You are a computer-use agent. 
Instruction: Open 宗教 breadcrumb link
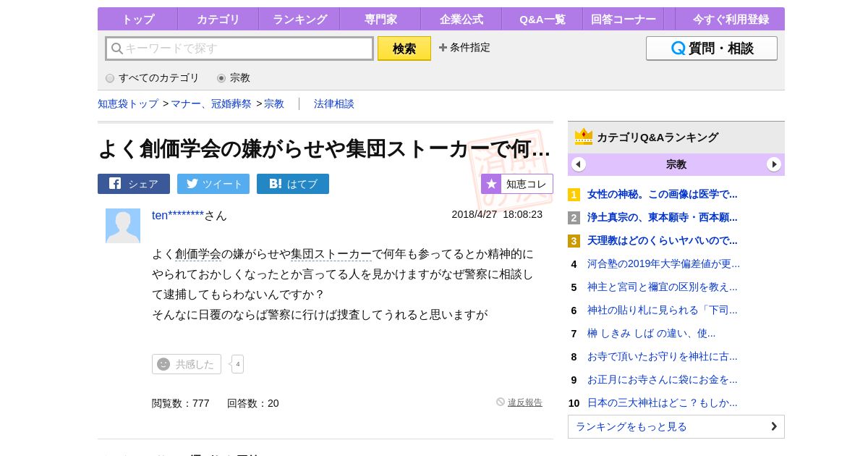point(274,104)
